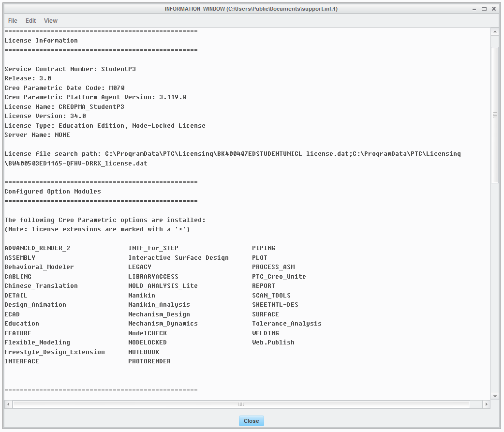
Task: Click Mechanism_Dynamics option
Action: (163, 324)
